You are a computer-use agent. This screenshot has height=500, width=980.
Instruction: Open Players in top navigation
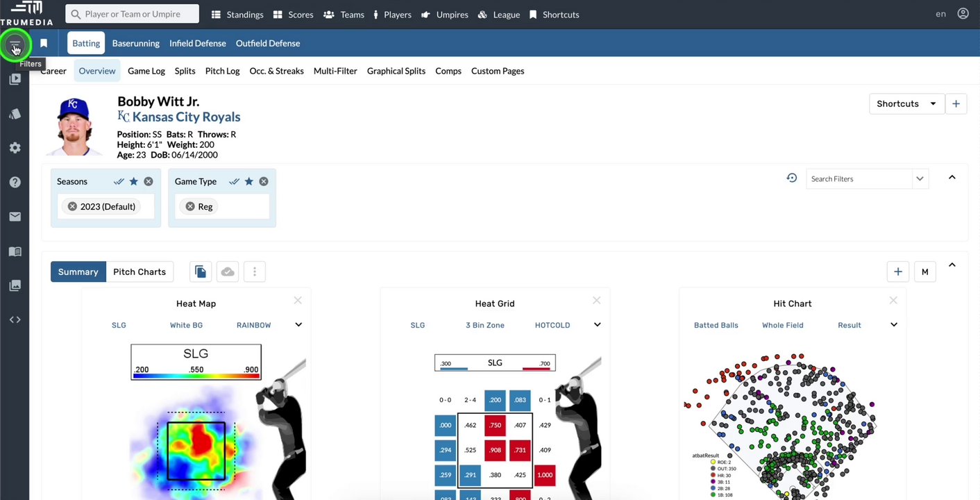coord(392,15)
